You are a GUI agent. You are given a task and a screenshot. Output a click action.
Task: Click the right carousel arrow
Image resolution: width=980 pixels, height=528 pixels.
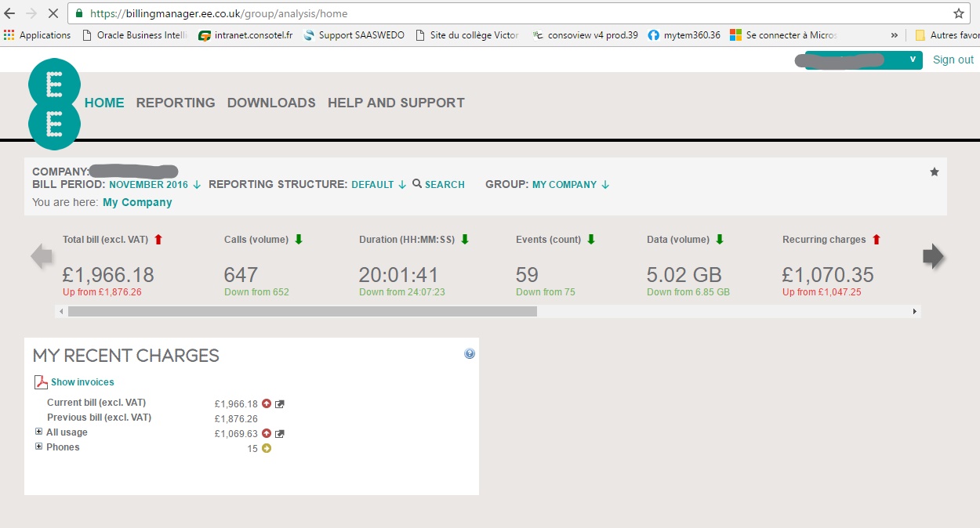point(934,257)
